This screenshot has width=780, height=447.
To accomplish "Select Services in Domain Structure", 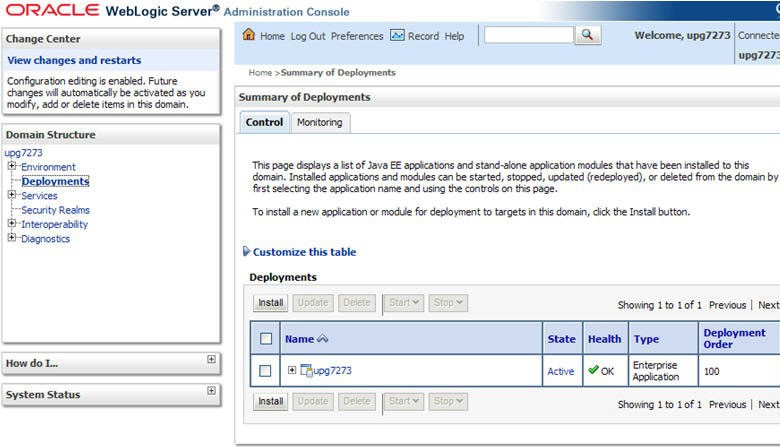I will [39, 196].
